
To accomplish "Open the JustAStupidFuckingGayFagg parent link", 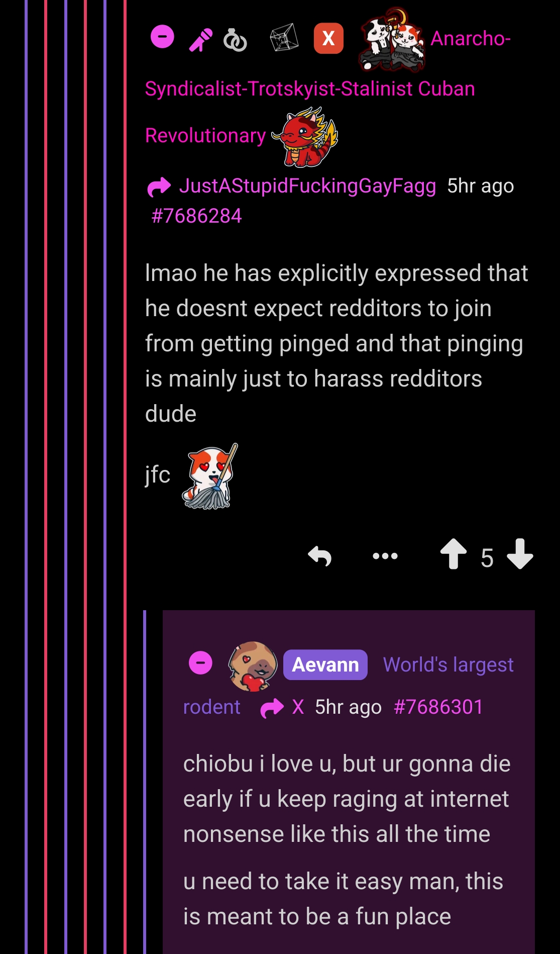I will [x=307, y=186].
